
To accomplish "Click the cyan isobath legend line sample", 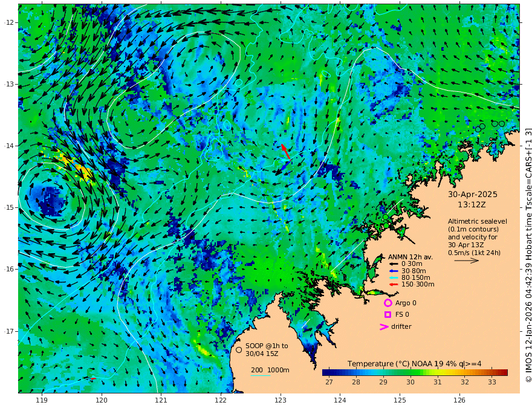I will coord(260,375).
